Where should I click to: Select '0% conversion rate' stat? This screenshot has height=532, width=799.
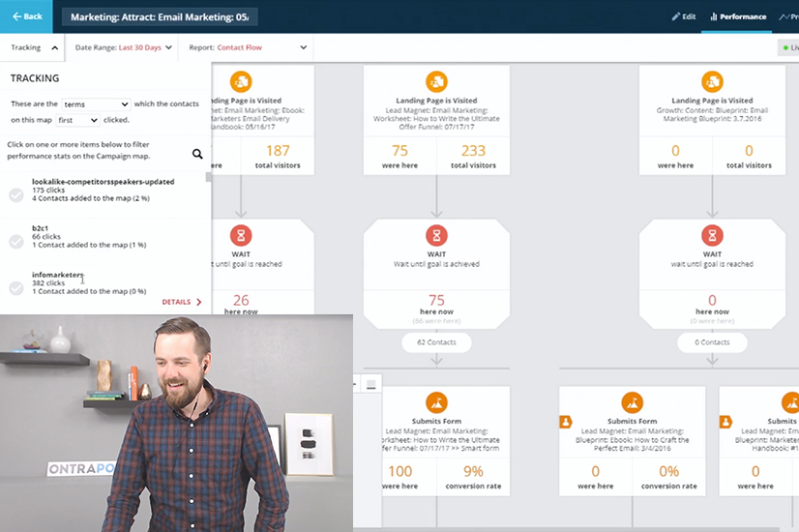point(669,477)
